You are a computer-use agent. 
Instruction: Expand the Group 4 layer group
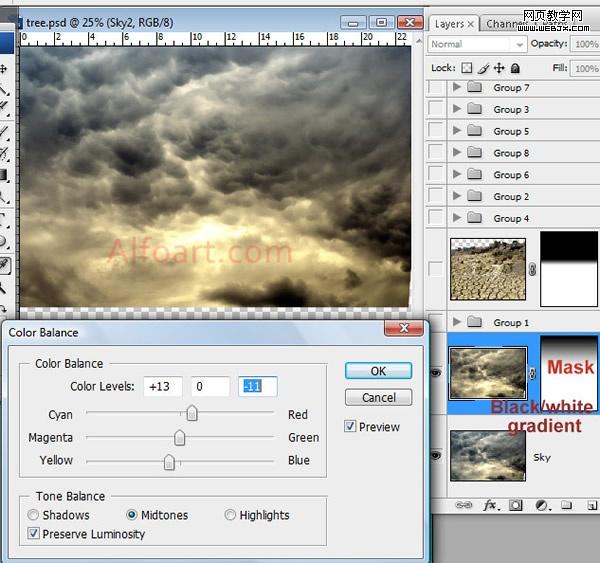[x=457, y=218]
